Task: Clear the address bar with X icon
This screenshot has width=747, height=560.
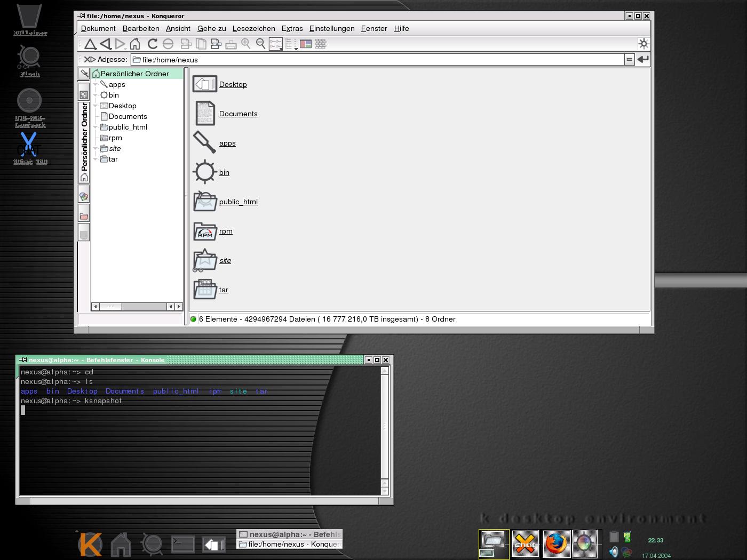Action: click(x=90, y=59)
